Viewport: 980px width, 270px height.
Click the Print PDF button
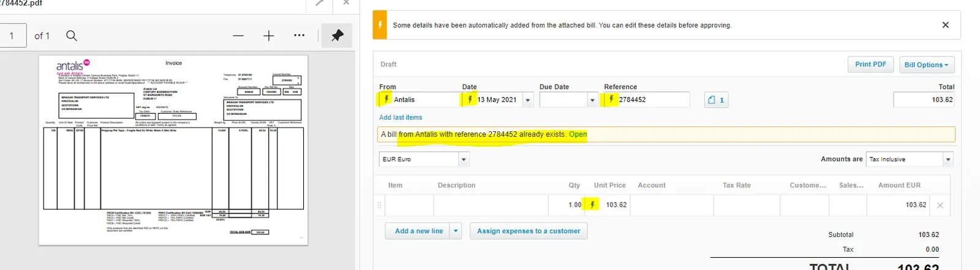tap(870, 64)
